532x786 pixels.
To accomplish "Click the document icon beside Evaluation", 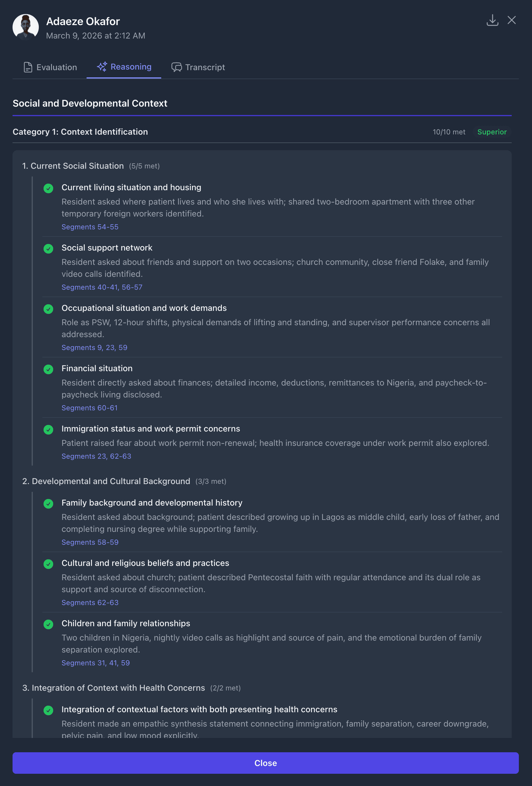I will click(x=28, y=67).
